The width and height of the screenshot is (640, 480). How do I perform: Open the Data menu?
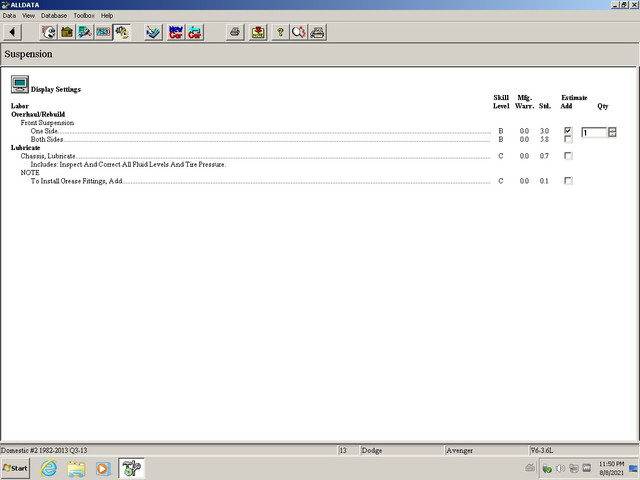[x=9, y=16]
